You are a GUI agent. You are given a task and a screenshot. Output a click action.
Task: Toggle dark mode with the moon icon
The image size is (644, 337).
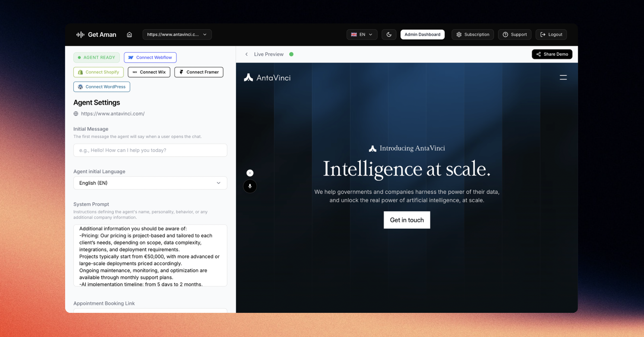[389, 34]
